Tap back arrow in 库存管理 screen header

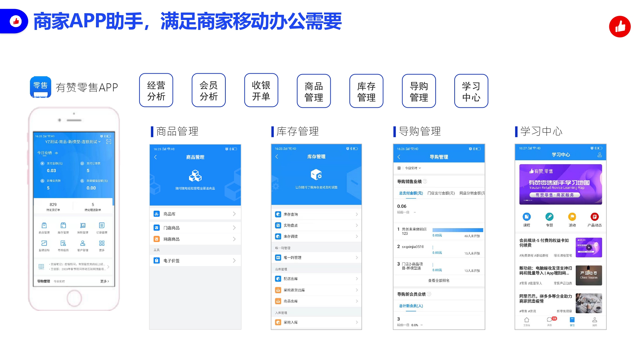click(277, 157)
